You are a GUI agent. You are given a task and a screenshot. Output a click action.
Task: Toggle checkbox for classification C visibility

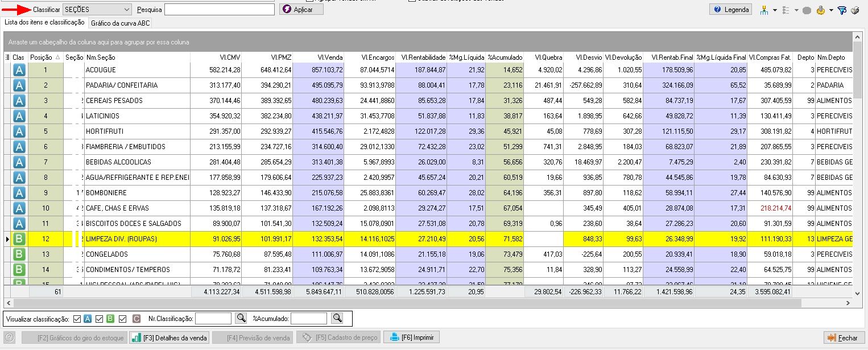click(x=122, y=319)
